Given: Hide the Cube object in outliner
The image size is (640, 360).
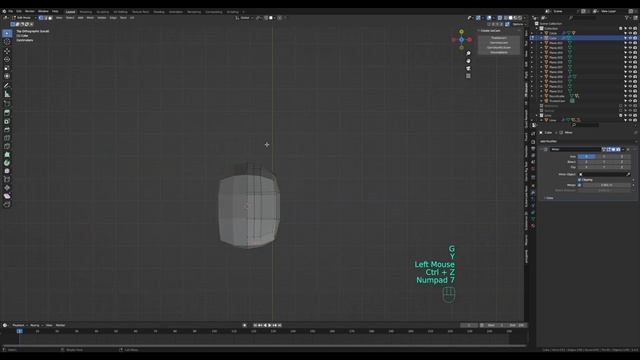Looking at the screenshot, I should pyautogui.click(x=630, y=38).
